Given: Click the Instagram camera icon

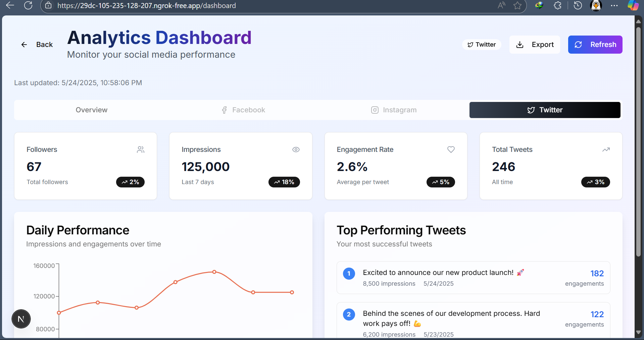Looking at the screenshot, I should (x=375, y=110).
